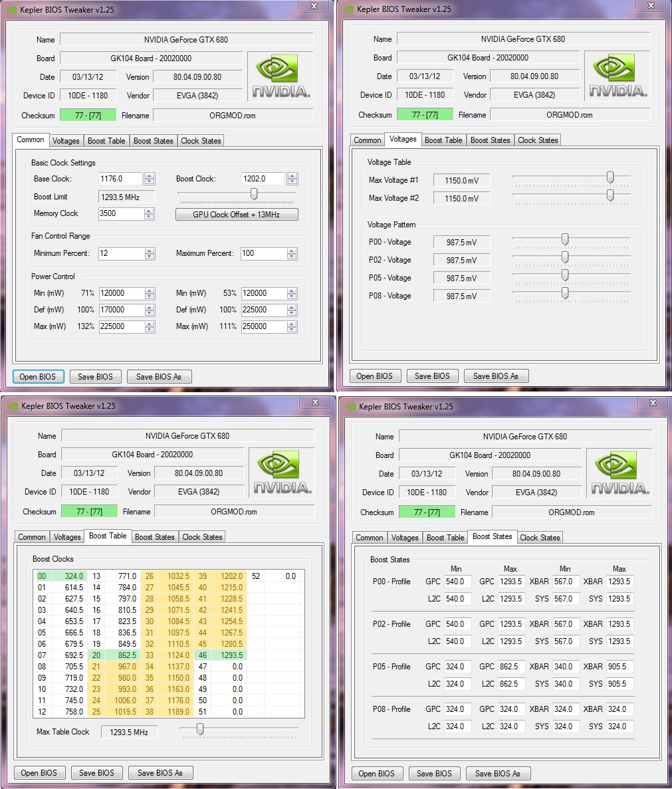Viewport: 672px width, 789px height.
Task: Click the P00 - Voltage slider handle
Action: pos(565,239)
